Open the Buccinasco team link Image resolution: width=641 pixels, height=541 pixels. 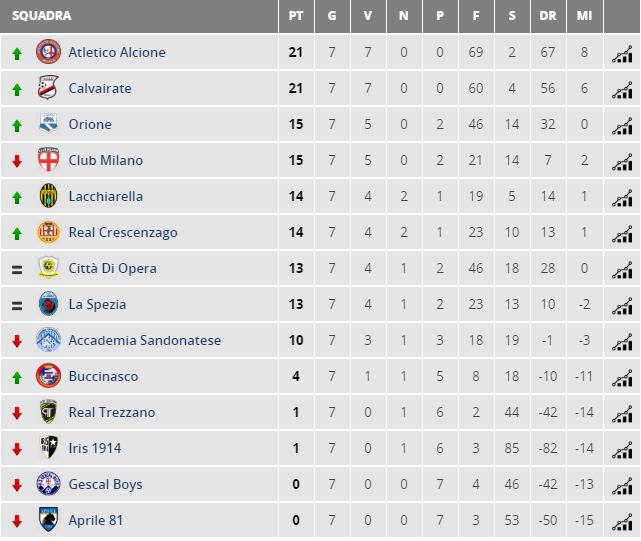(x=103, y=376)
